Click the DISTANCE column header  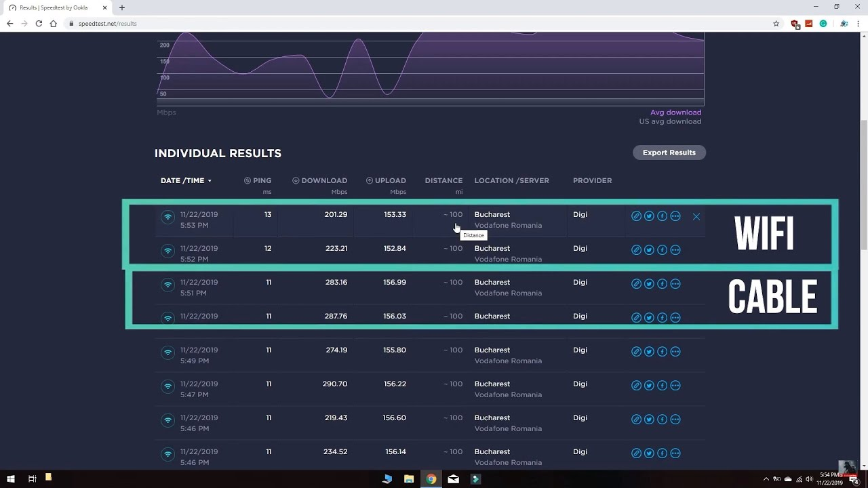point(443,180)
